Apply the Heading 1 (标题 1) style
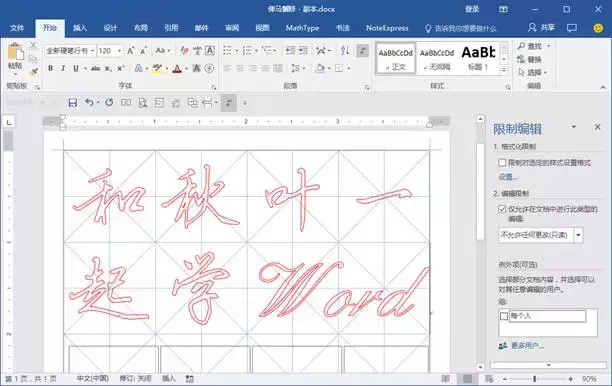The width and height of the screenshot is (612, 386). click(x=478, y=59)
